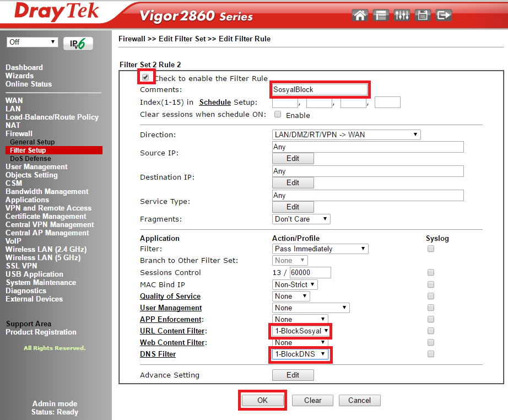
Task: Enable clear sessions when schedule ON
Action: 278,115
